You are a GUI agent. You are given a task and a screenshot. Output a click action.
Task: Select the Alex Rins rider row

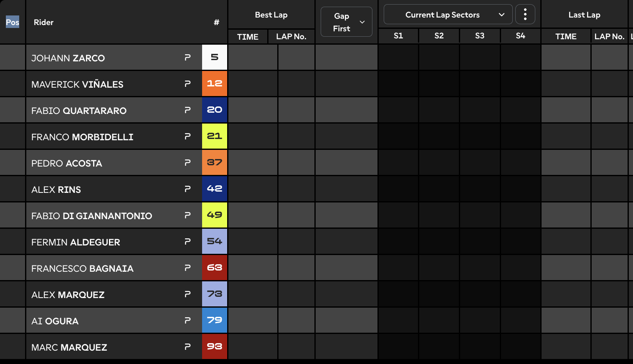tap(114, 189)
